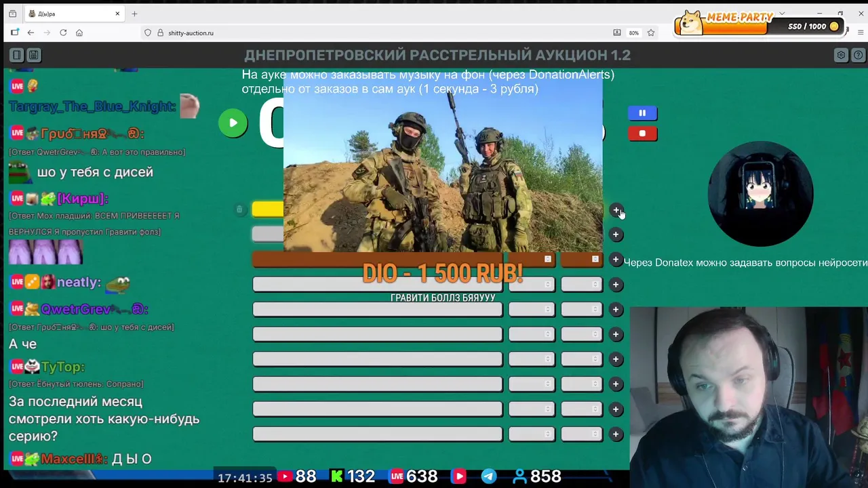Screen dimensions: 868x488
Task: Click the save floppy-disk icon in the header
Action: point(33,55)
